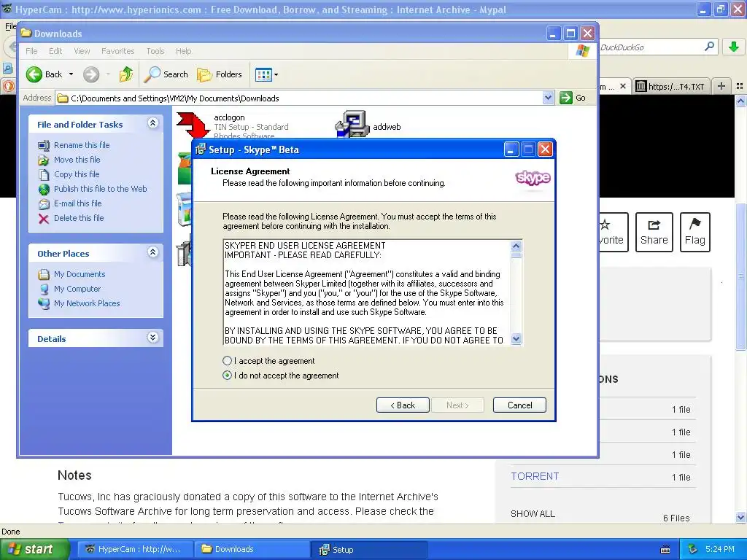Click Publish this file to the Web

pos(101,189)
